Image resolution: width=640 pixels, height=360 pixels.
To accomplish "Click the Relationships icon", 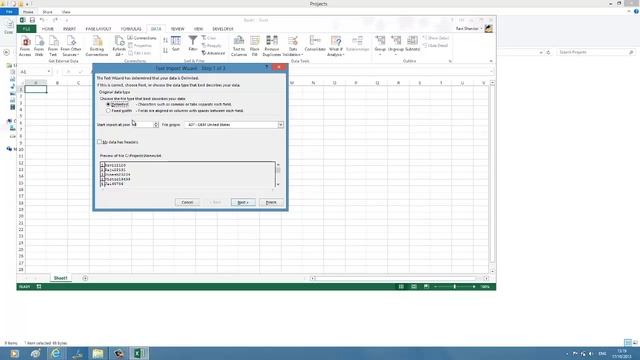I will tap(358, 43).
